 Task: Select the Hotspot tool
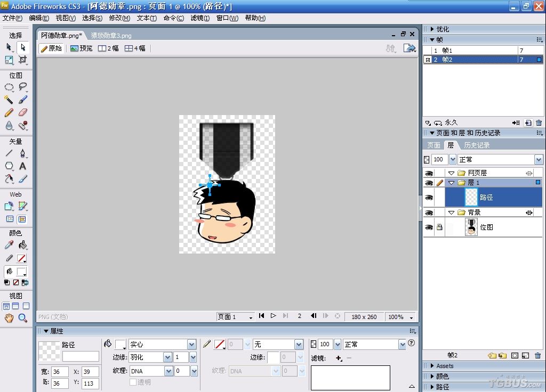(9, 206)
